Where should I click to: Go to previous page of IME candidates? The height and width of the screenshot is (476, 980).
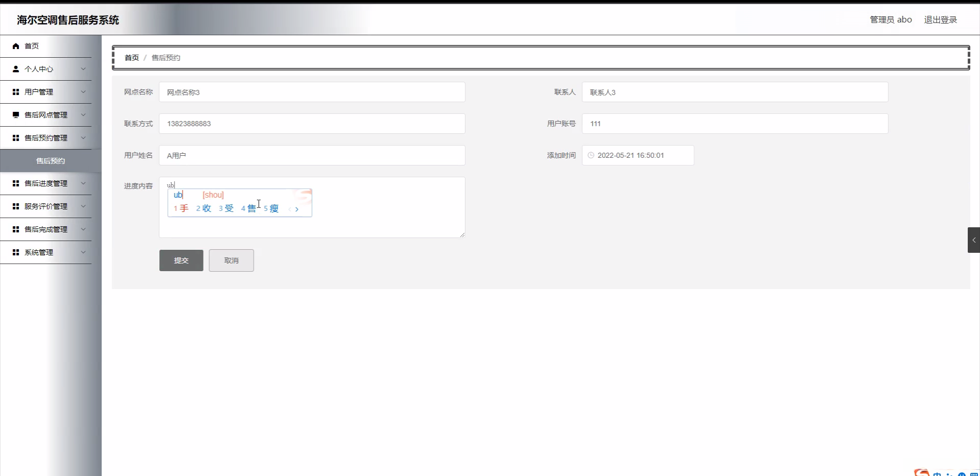[x=289, y=209]
